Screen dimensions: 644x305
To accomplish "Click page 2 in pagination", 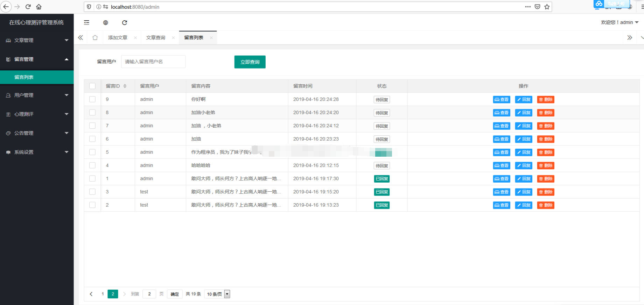I will click(x=113, y=294).
